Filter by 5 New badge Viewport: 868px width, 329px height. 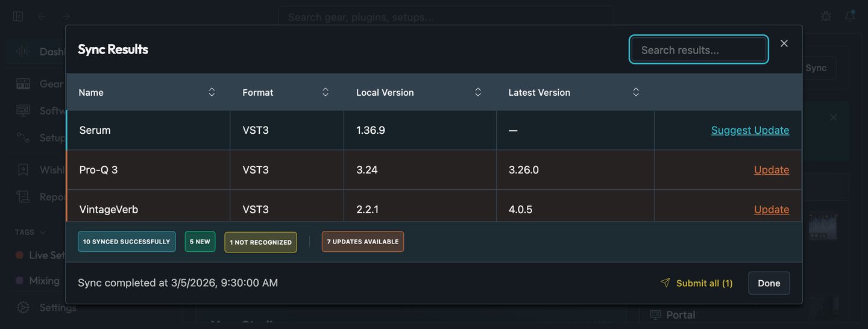coord(200,242)
